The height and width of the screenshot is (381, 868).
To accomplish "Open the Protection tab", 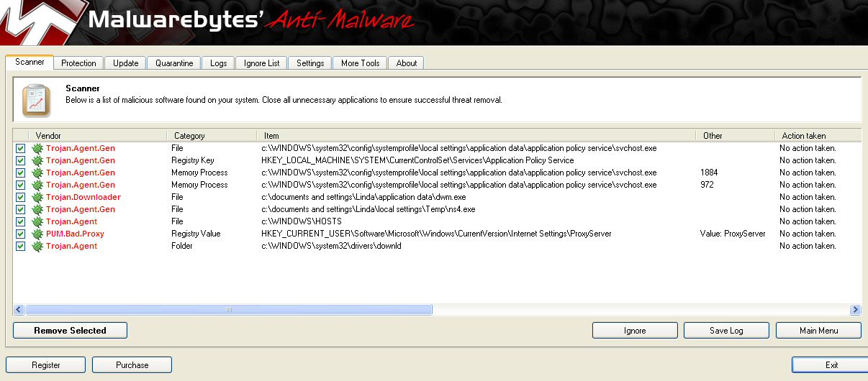I will [x=78, y=63].
